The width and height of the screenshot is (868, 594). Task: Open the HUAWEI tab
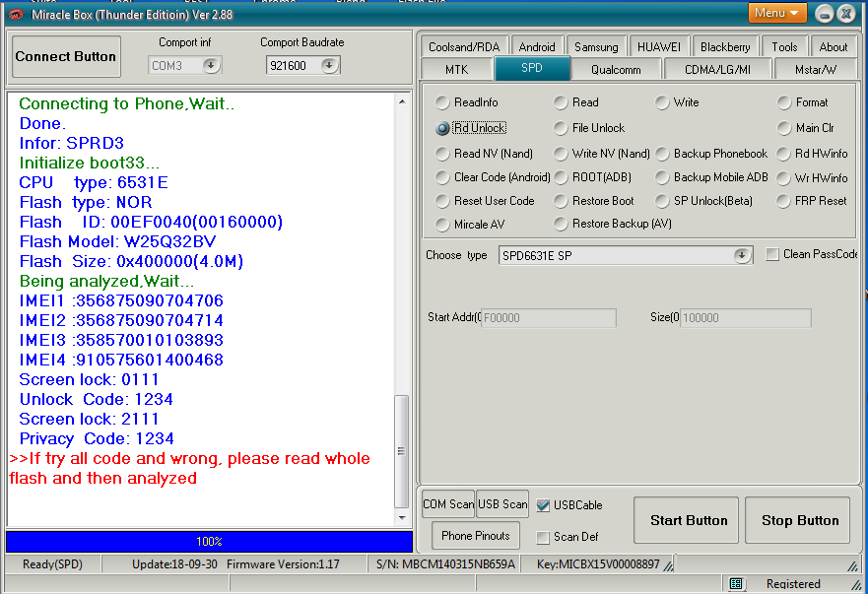click(x=659, y=46)
